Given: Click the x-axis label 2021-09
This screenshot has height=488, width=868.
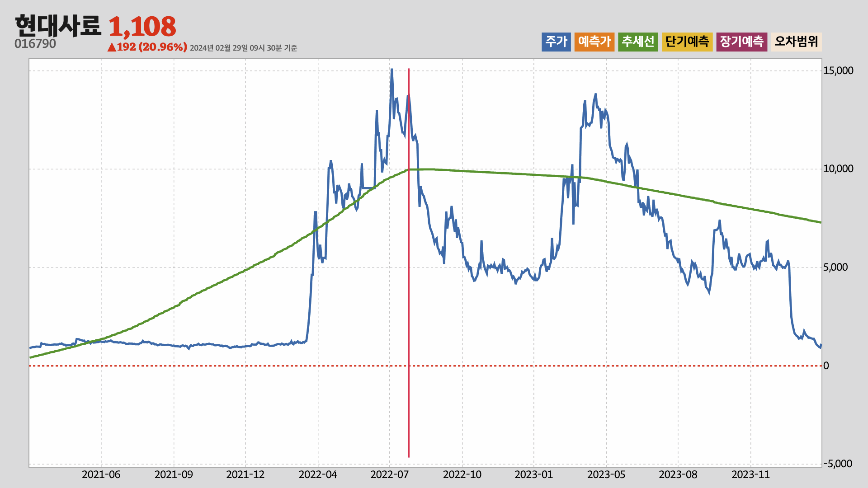Looking at the screenshot, I should coord(174,474).
